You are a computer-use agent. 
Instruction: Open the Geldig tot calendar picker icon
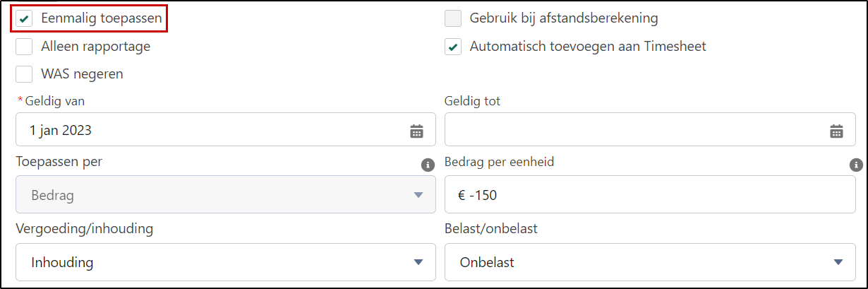click(836, 131)
